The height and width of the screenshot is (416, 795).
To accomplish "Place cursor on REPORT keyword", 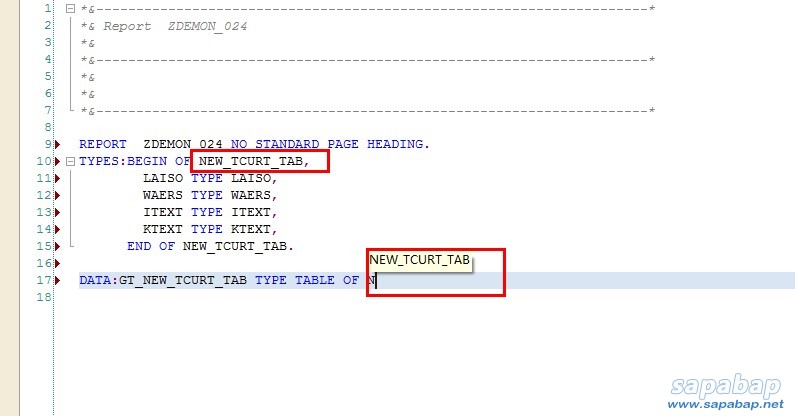I will (103, 144).
